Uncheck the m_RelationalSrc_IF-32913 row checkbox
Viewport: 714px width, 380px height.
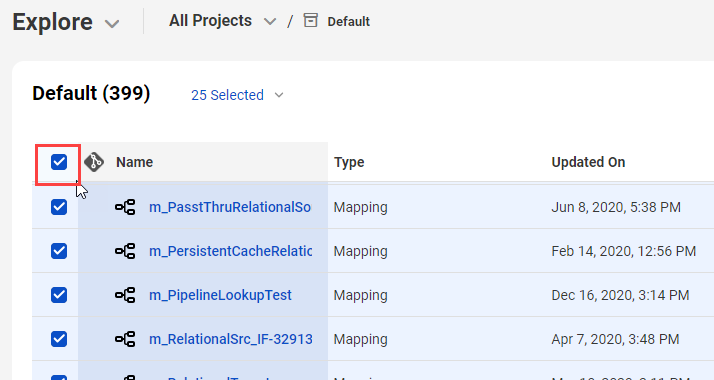coord(59,339)
